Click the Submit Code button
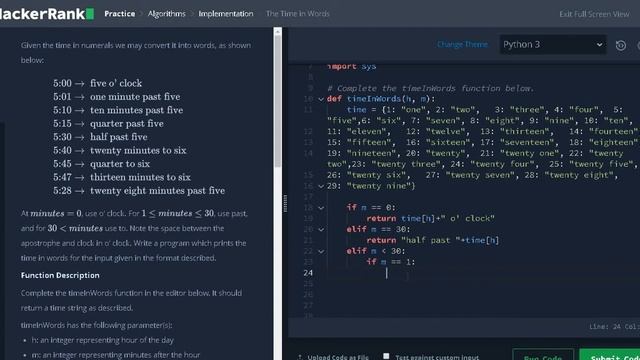Screen dimensions: 640x360 point(610,355)
